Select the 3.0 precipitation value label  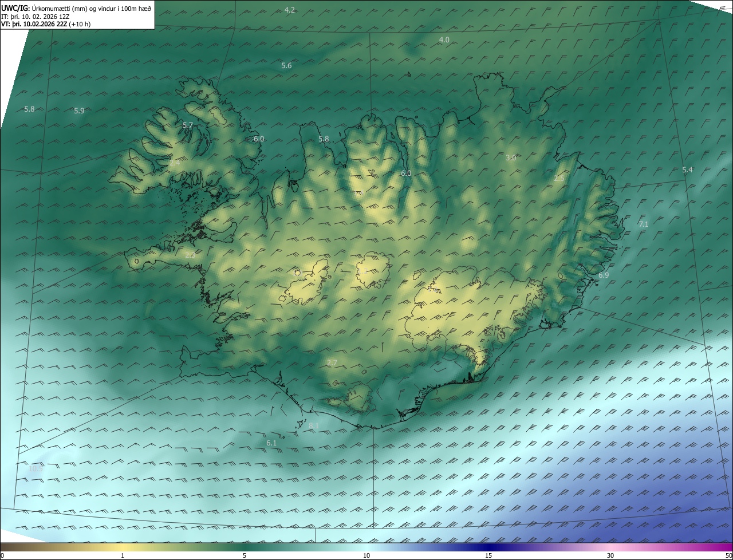[x=511, y=158]
